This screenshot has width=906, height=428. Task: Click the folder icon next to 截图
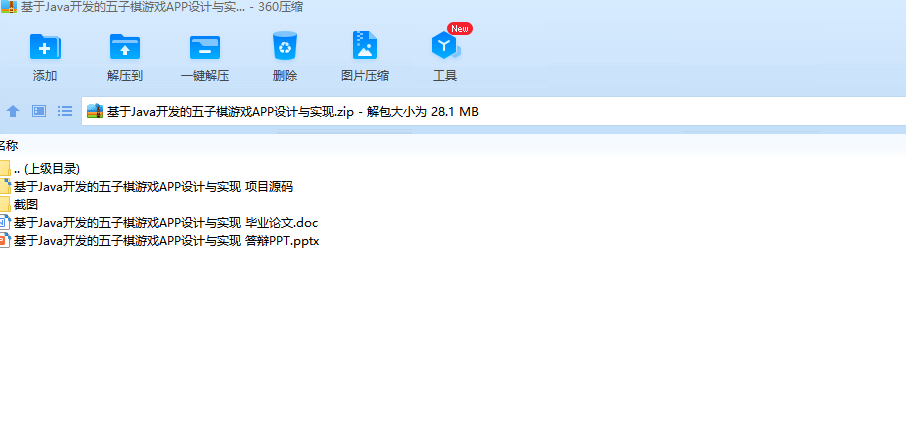tap(5, 204)
